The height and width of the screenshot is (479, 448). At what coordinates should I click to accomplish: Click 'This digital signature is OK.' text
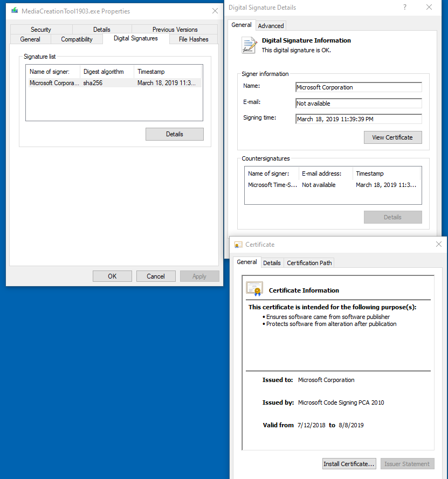click(296, 50)
